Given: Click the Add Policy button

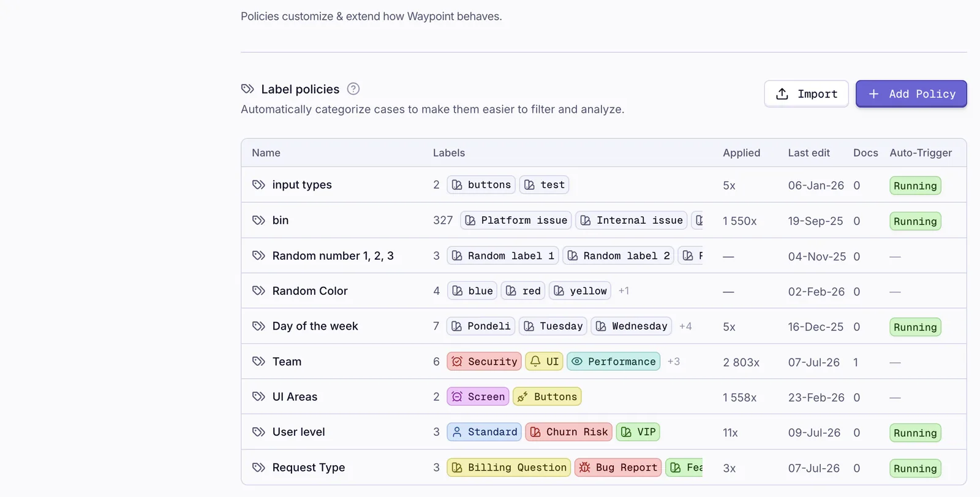Looking at the screenshot, I should click(x=911, y=94).
